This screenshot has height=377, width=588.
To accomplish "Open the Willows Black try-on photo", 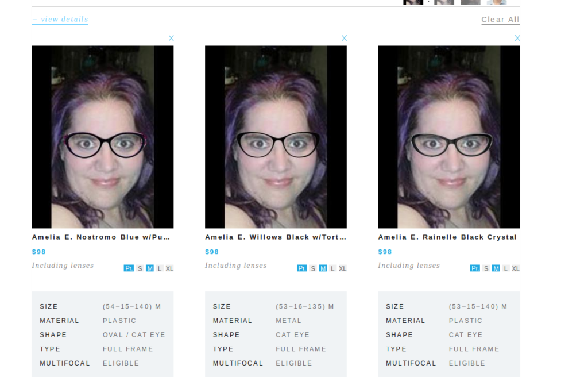I will (x=276, y=137).
